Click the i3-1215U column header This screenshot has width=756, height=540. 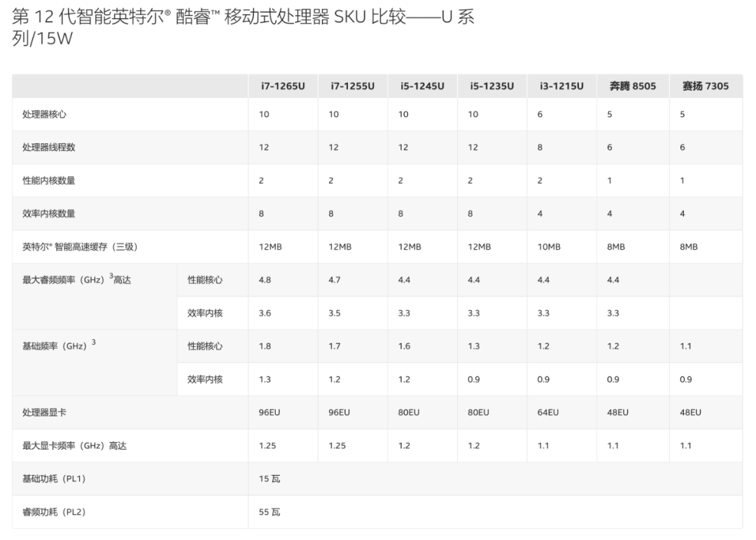[x=561, y=86]
